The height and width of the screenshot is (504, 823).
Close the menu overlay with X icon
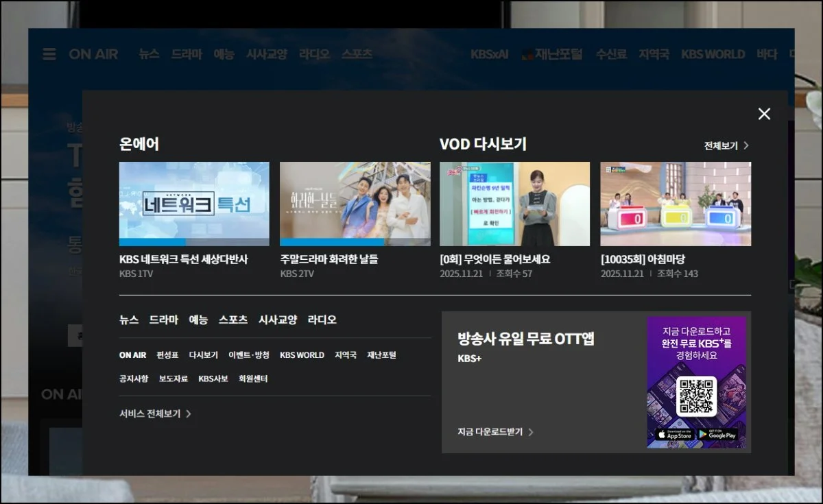click(764, 115)
